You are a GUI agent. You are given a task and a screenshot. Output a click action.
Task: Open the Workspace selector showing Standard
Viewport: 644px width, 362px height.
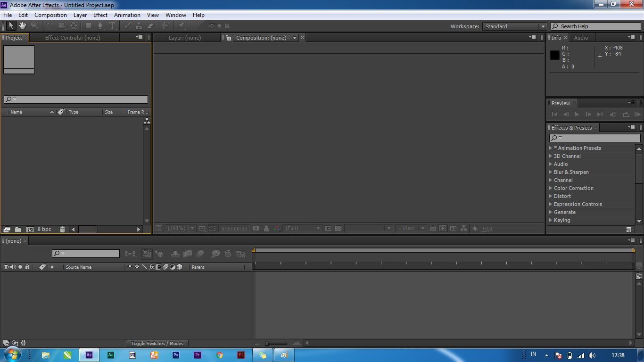514,26
